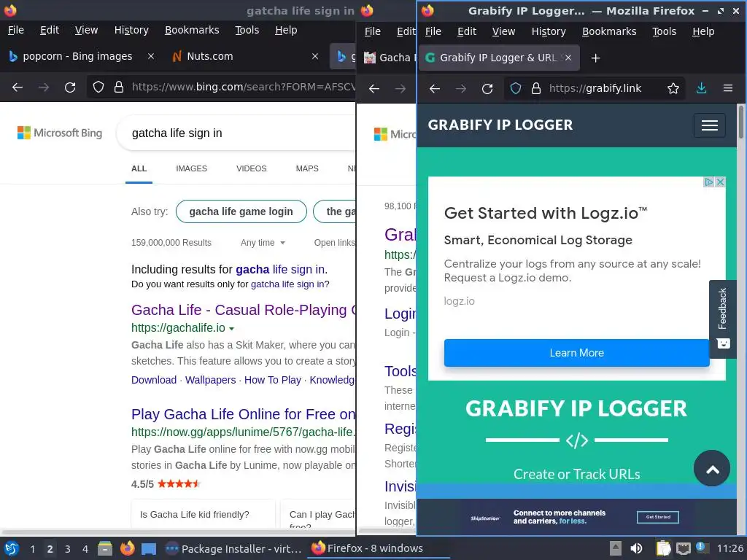
Task: Click Get Started on ShipStation banner
Action: [657, 517]
